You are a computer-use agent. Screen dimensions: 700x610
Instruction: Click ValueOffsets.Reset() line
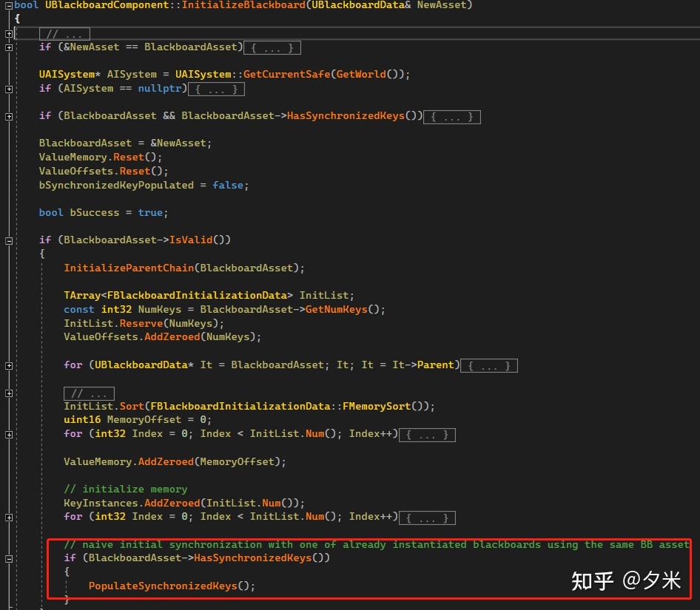(104, 171)
